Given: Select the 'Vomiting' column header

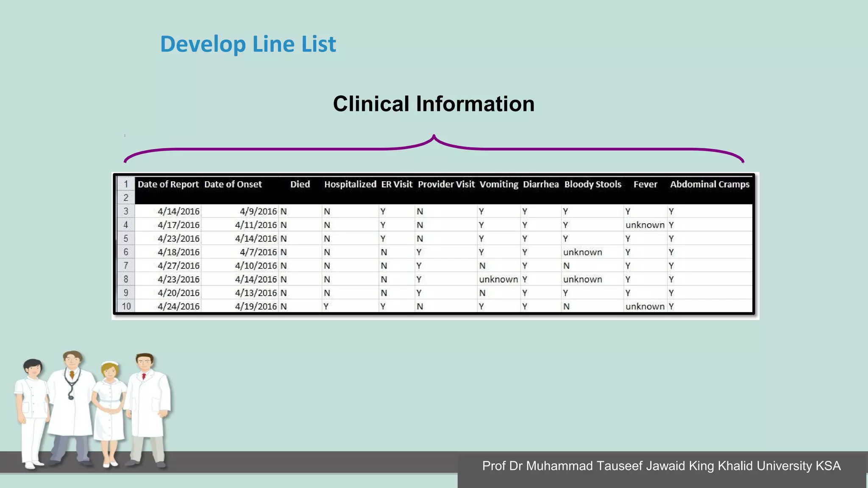Looking at the screenshot, I should [499, 184].
